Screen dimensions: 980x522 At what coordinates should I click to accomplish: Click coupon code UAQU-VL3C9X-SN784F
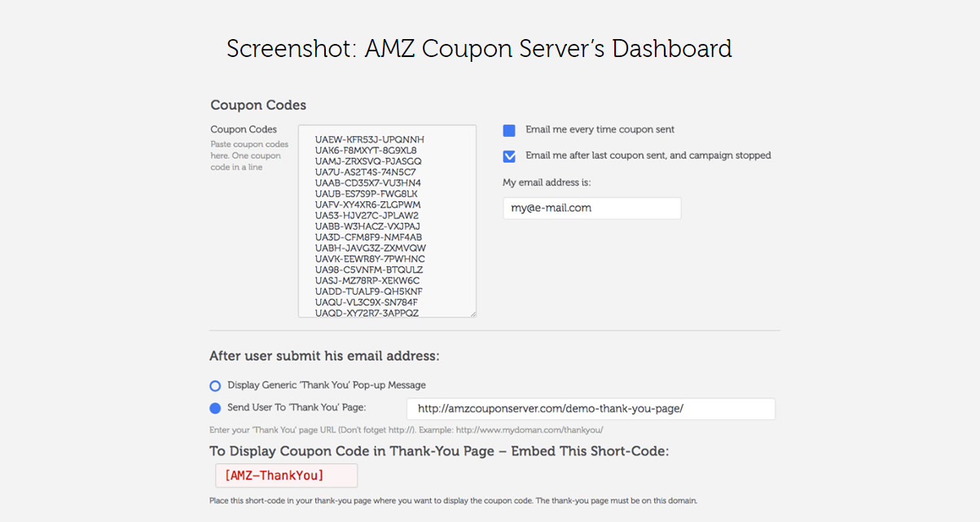367,302
